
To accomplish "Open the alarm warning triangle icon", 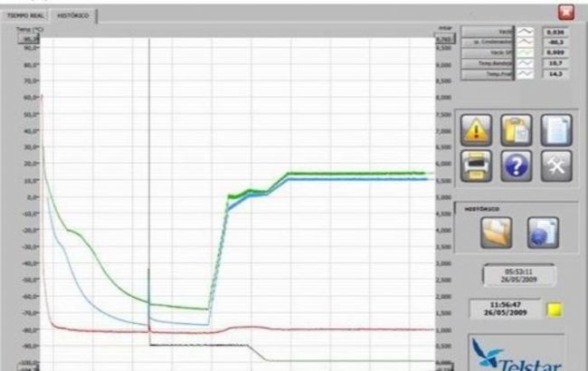I will click(x=476, y=130).
